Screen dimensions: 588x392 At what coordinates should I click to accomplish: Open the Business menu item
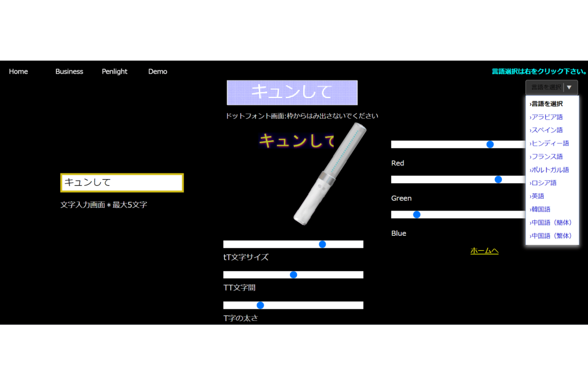coord(69,72)
